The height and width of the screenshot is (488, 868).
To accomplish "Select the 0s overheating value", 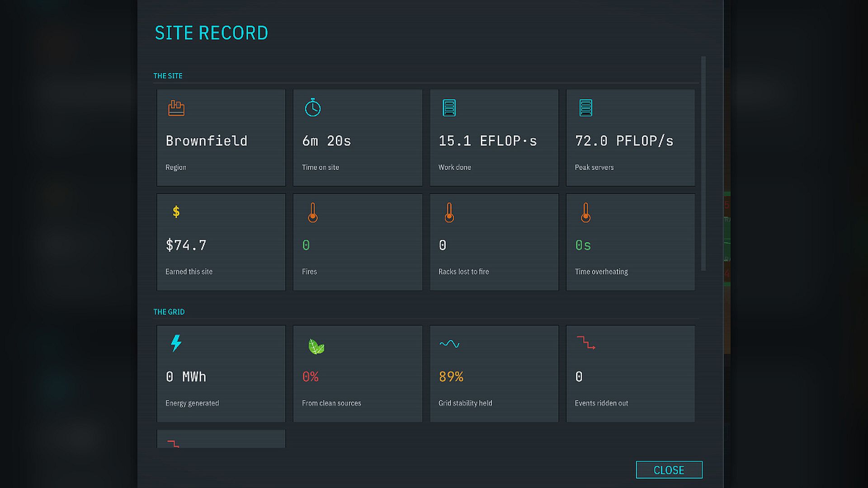I will [583, 245].
